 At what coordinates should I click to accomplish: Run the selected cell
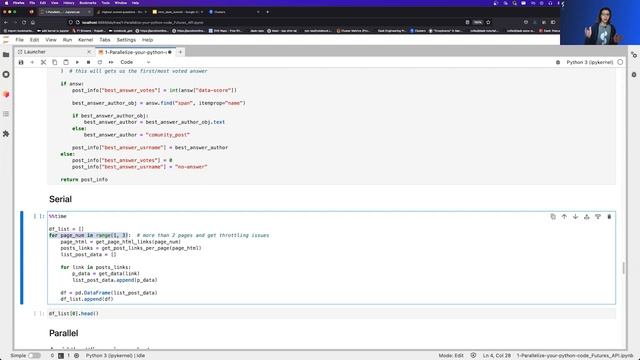(x=77, y=62)
